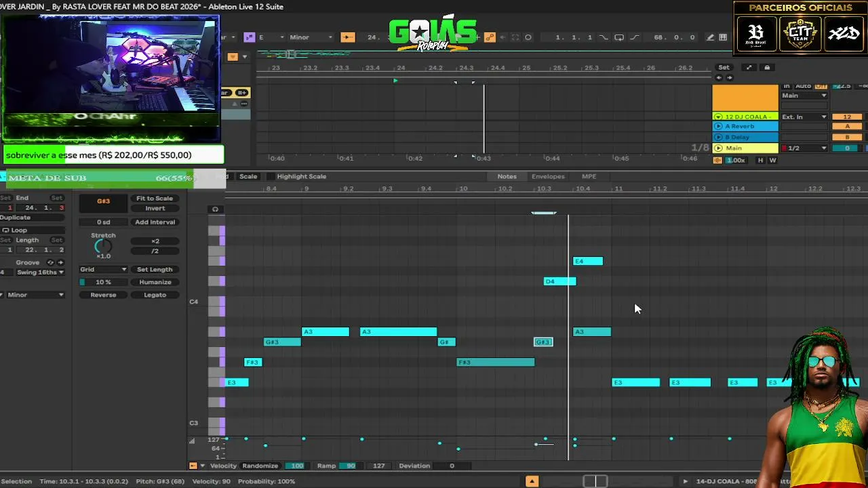Toggle the split-view icon in the bottom bar
The height and width of the screenshot is (488, 868).
[595, 481]
